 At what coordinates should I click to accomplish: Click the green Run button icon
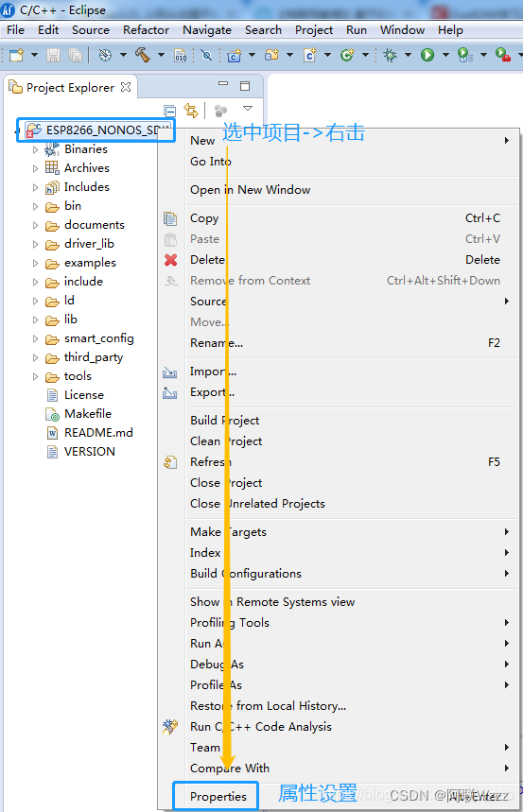click(x=427, y=55)
